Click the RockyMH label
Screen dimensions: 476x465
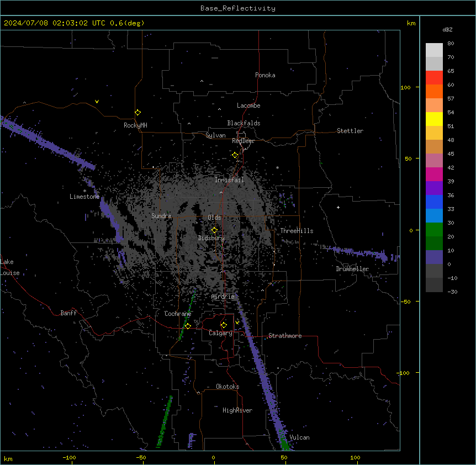pos(135,125)
